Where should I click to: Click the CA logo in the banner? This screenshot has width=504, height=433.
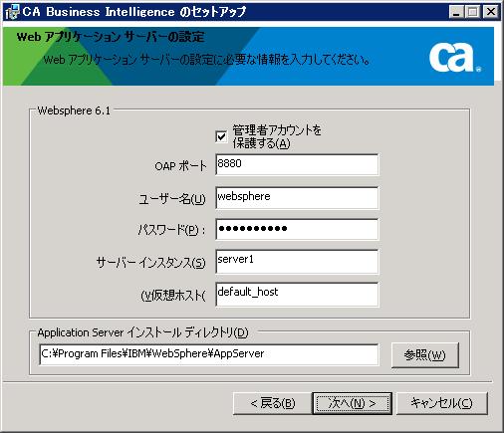(454, 57)
